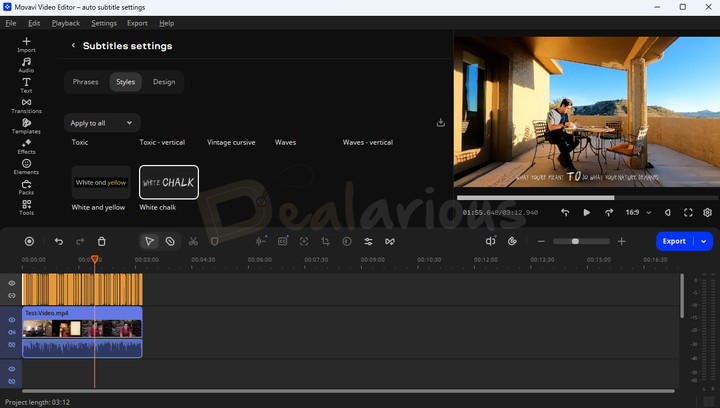Open the Help menu
The height and width of the screenshot is (408, 720).
point(166,23)
